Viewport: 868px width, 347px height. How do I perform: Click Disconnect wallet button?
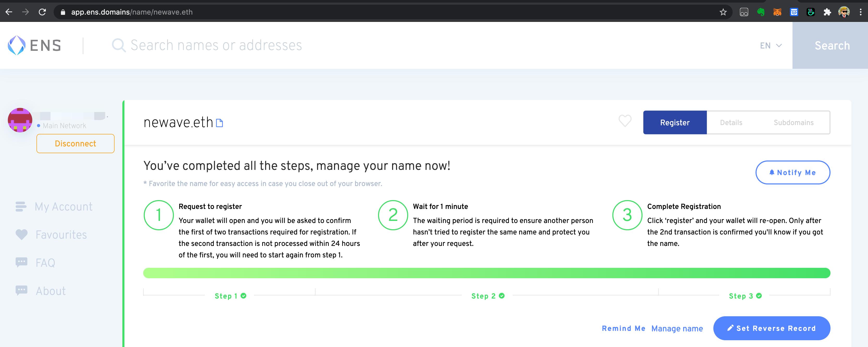click(x=76, y=144)
